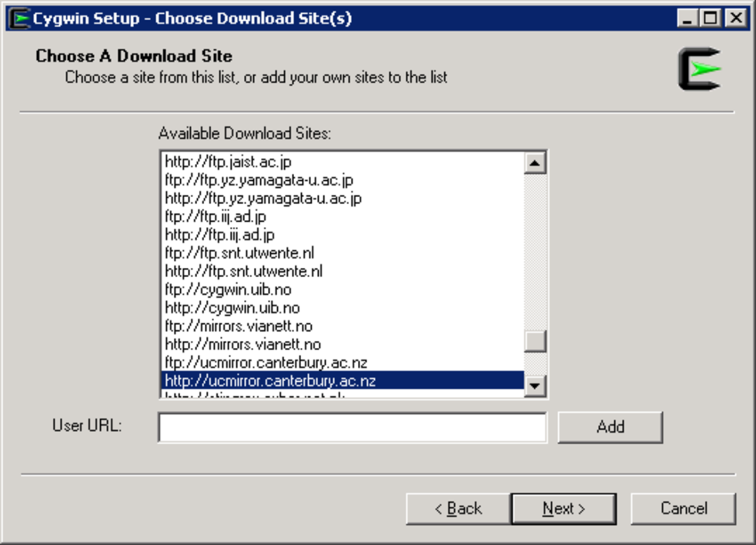The height and width of the screenshot is (545, 756).
Task: Cancel the Cygwin setup
Action: [684, 508]
